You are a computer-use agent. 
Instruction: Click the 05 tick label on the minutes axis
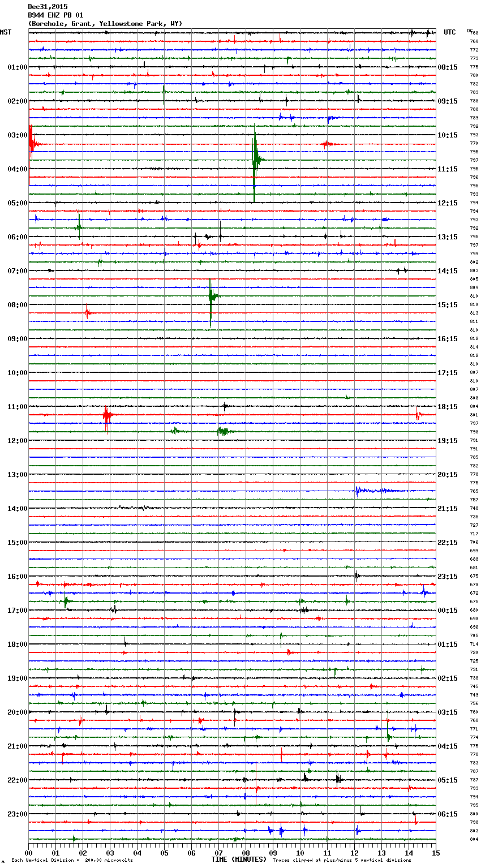coord(164,853)
